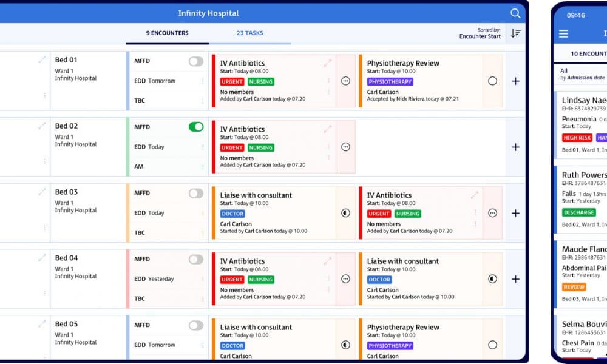
Task: Switch to the 23 TASKS tab
Action: (249, 33)
